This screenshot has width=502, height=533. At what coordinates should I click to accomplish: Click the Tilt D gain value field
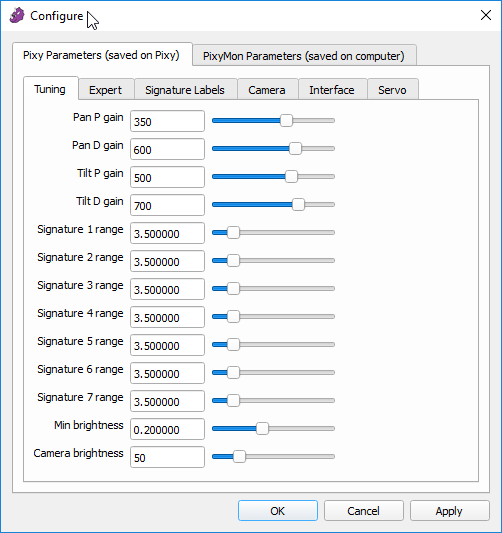click(167, 205)
